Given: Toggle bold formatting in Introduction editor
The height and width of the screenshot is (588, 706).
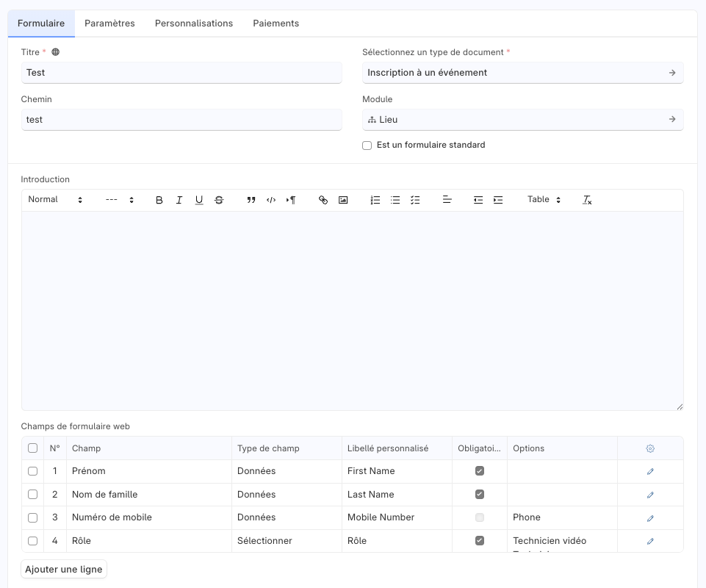Looking at the screenshot, I should [159, 200].
